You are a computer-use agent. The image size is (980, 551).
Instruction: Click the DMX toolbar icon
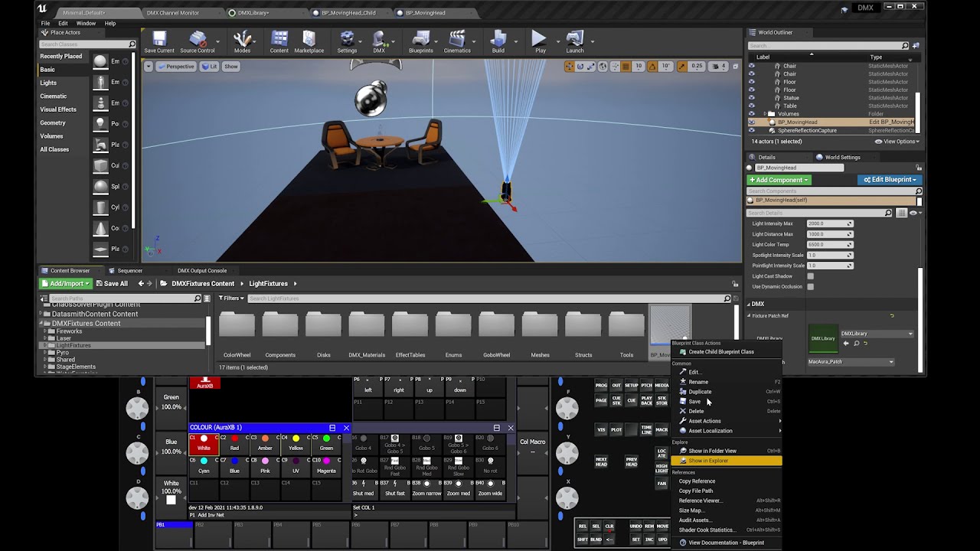point(379,42)
